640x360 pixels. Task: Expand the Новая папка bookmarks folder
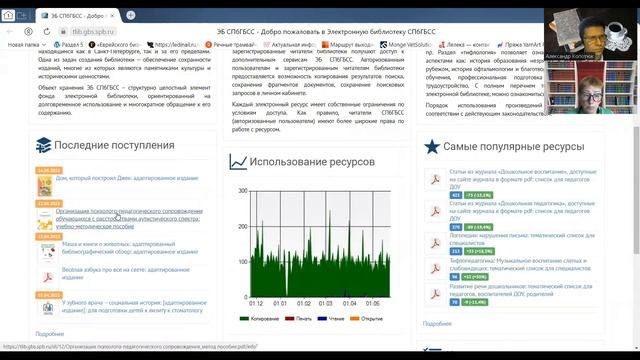point(27,44)
